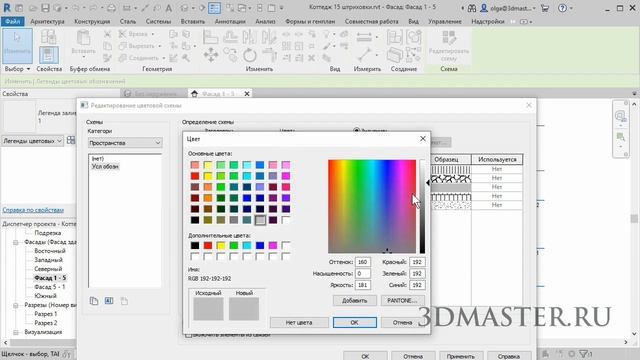This screenshot has width=640, height=360.
Task: Click the Save icon in quick access toolbar
Action: pos(45,8)
